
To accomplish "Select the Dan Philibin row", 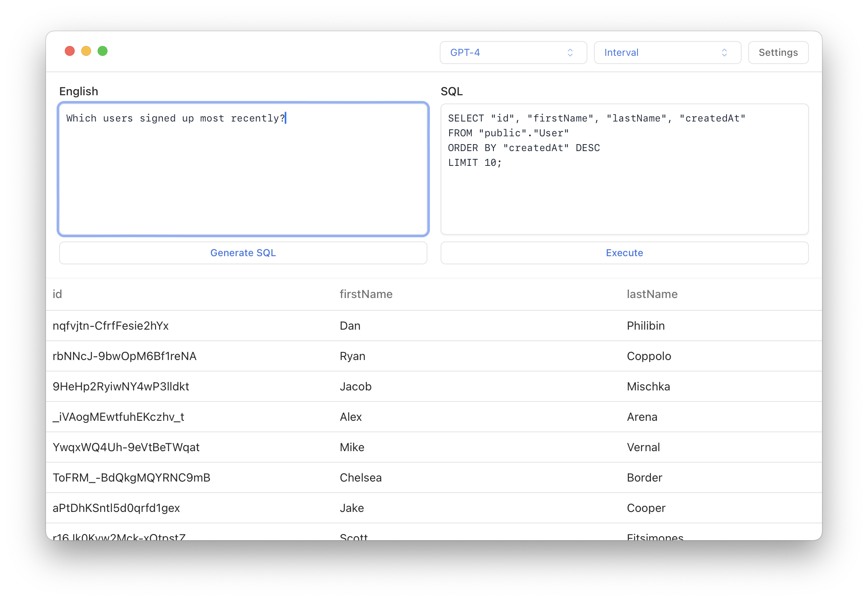I will pos(433,326).
